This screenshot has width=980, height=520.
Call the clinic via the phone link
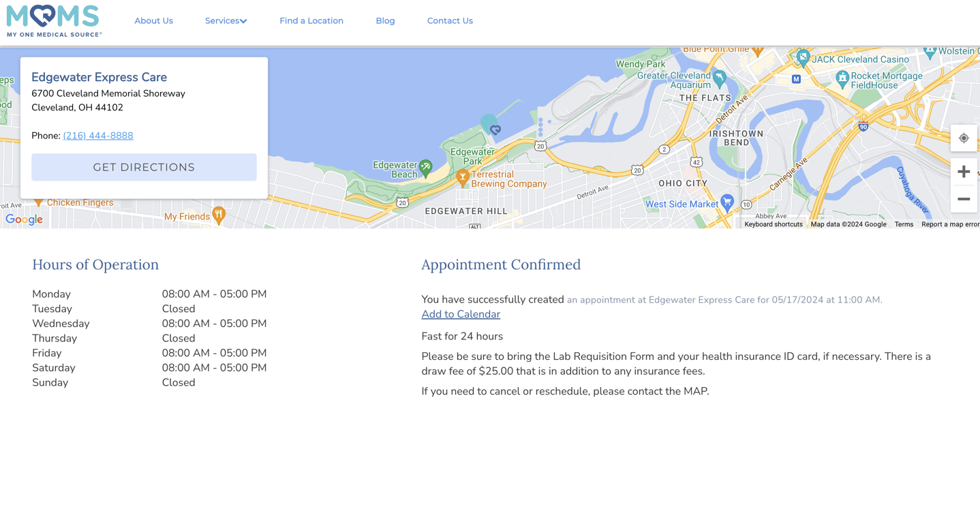pos(97,136)
